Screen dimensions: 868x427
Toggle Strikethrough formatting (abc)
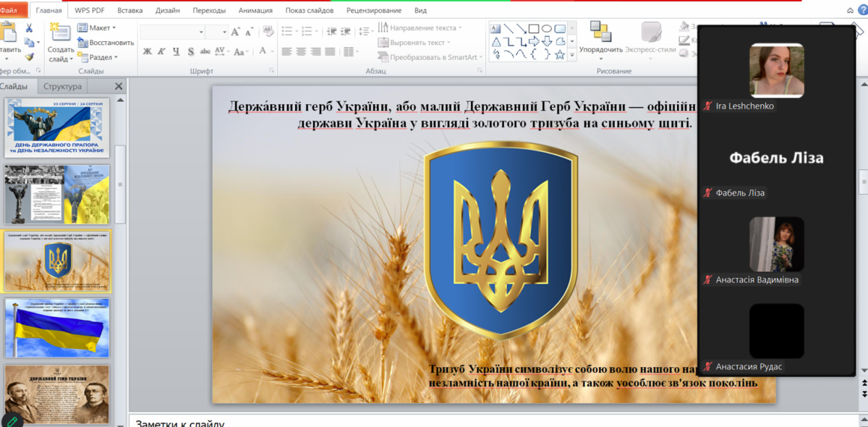tap(205, 51)
